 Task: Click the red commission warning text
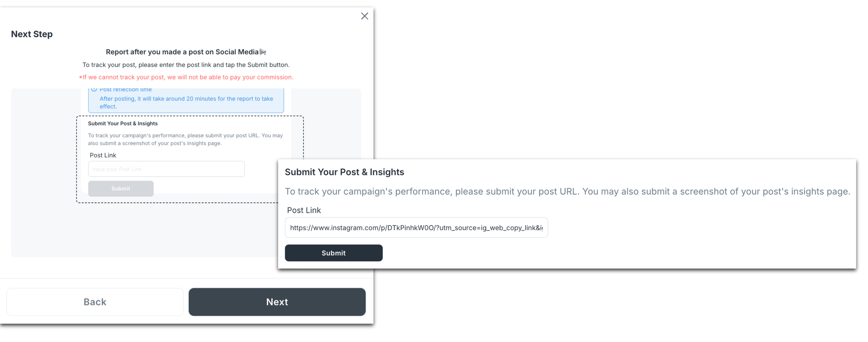pyautogui.click(x=186, y=77)
